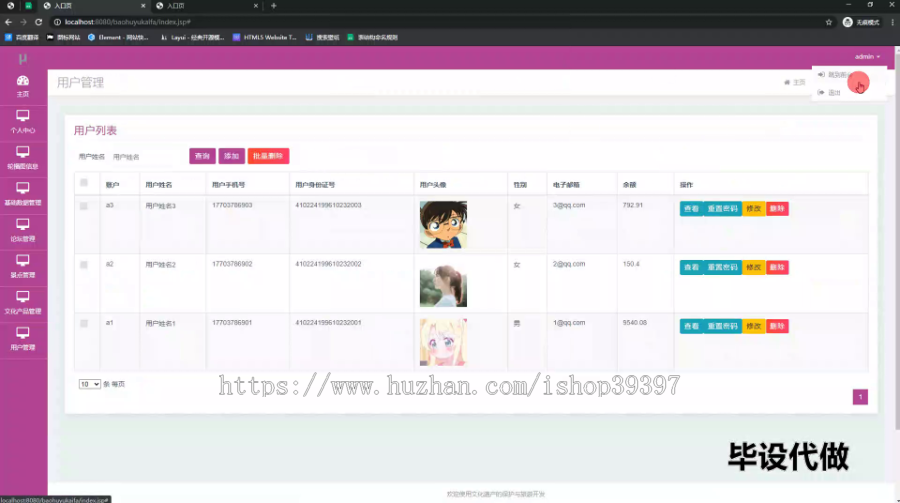This screenshot has height=503, width=900.
Task: Bookmark this page with the star icon
Action: (x=829, y=22)
